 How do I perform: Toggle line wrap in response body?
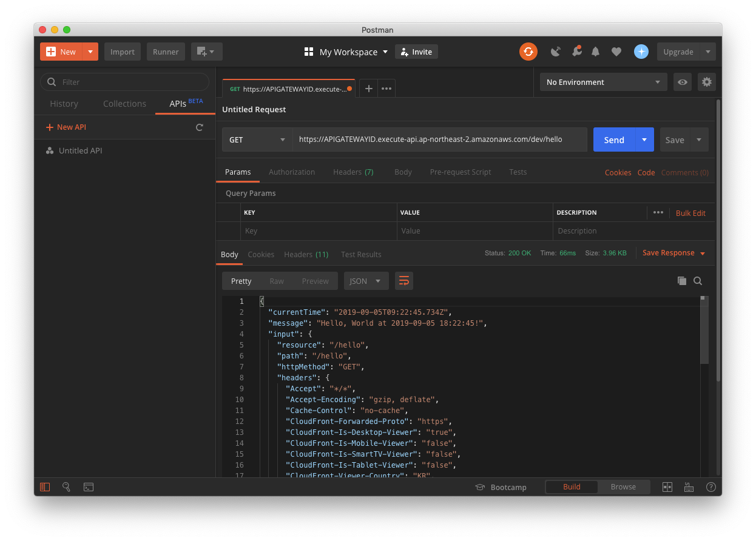tap(404, 281)
